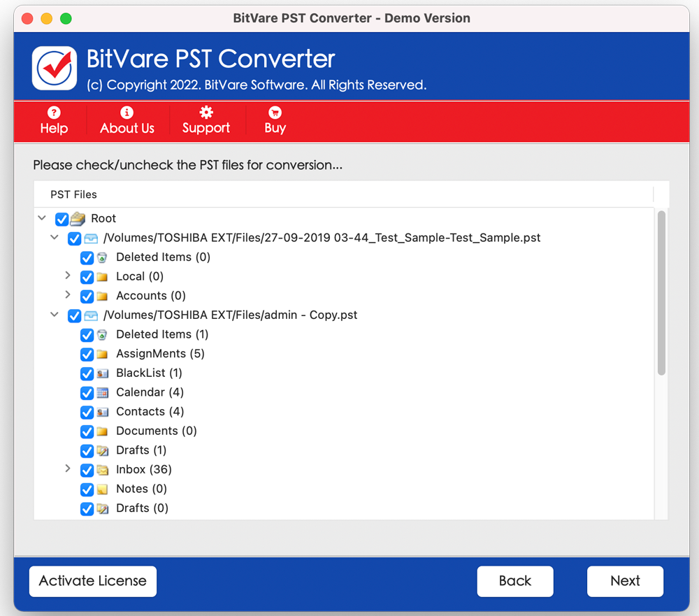Collapse the admin - Copy.pst tree node
Image resolution: width=699 pixels, height=616 pixels.
(55, 315)
